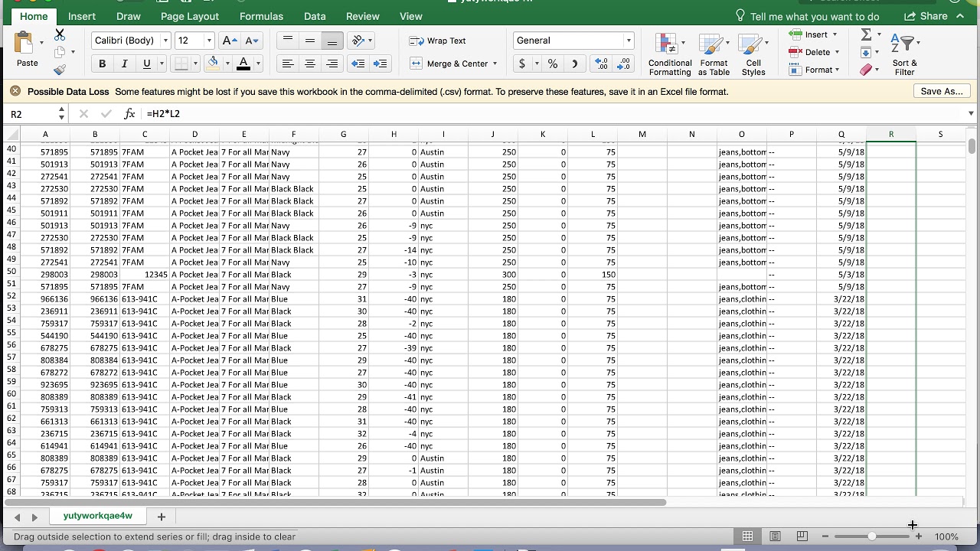
Task: Expand the formula bar chevron
Action: point(971,113)
